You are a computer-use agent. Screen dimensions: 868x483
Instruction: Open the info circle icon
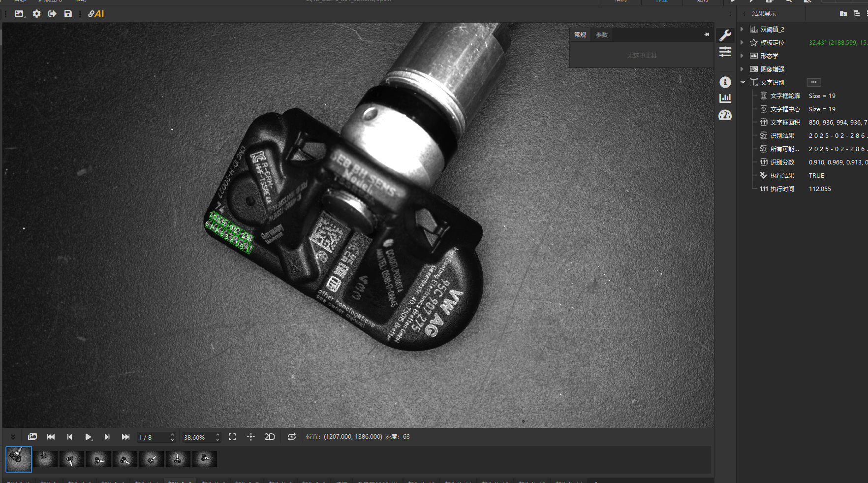(725, 82)
